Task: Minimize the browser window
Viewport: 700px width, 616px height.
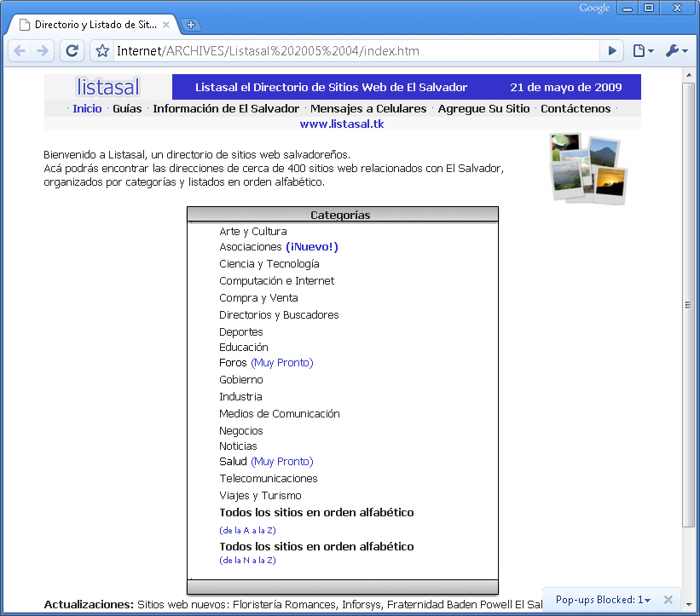Action: (x=628, y=8)
